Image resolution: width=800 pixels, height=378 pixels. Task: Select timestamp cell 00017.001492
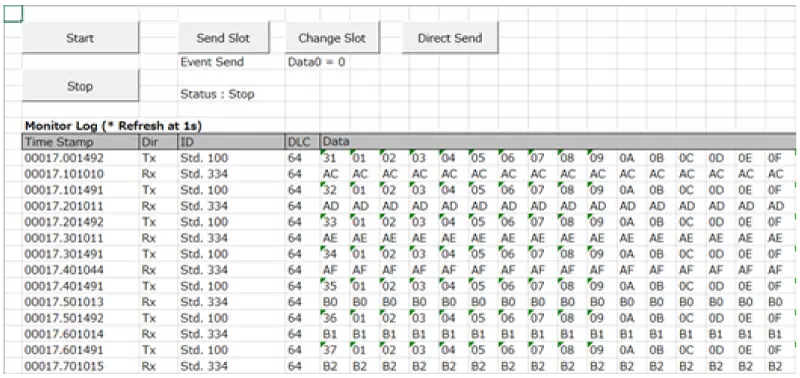coord(81,158)
